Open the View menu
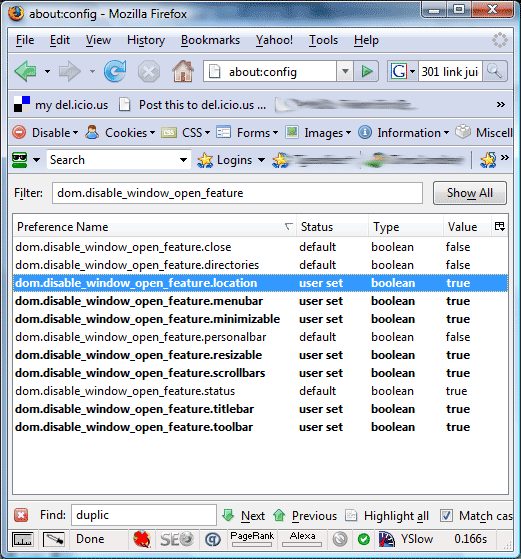 98,40
